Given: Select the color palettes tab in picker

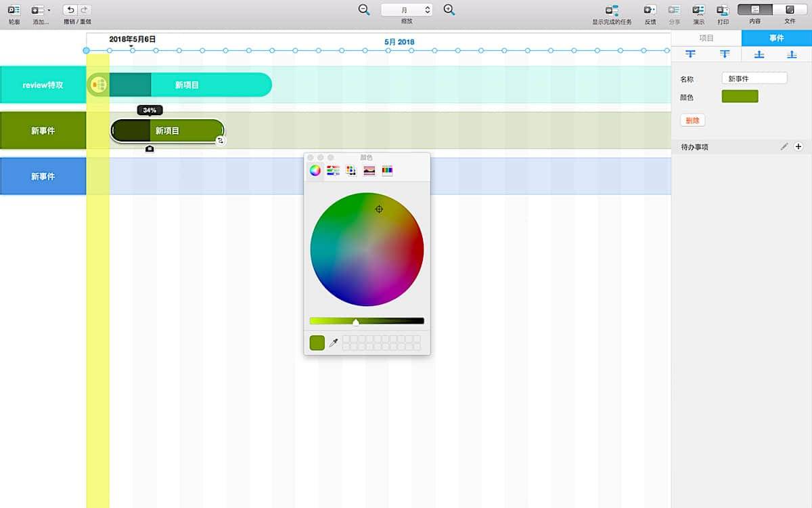Looking at the screenshot, I should tap(351, 171).
